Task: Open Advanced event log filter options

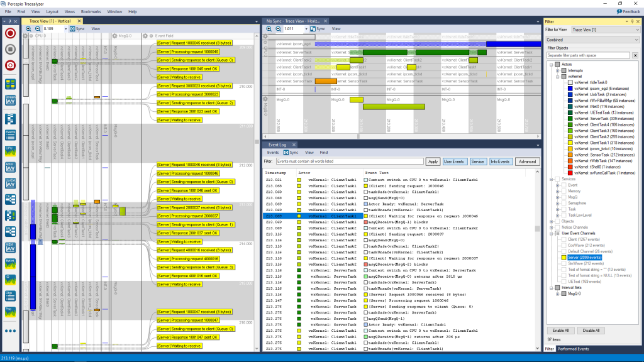Action: [x=527, y=162]
